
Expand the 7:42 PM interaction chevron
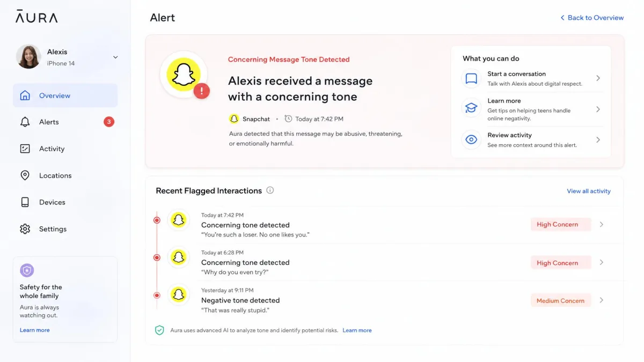click(602, 225)
